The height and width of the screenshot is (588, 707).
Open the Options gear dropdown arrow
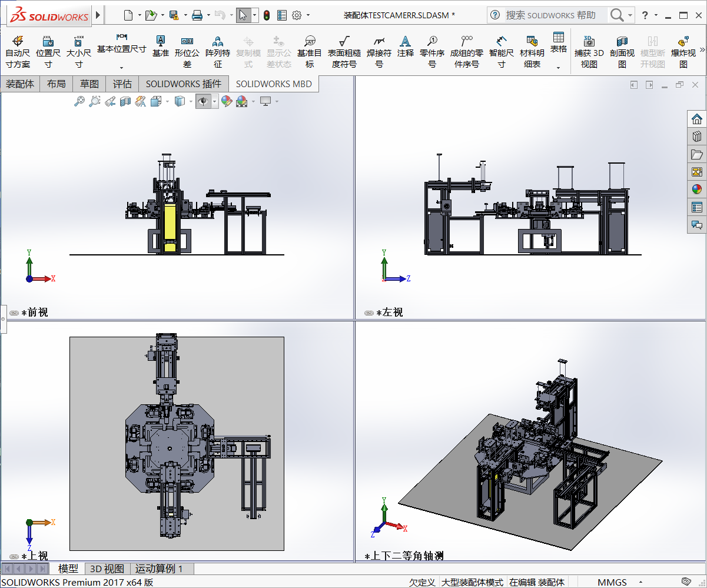pyautogui.click(x=308, y=15)
